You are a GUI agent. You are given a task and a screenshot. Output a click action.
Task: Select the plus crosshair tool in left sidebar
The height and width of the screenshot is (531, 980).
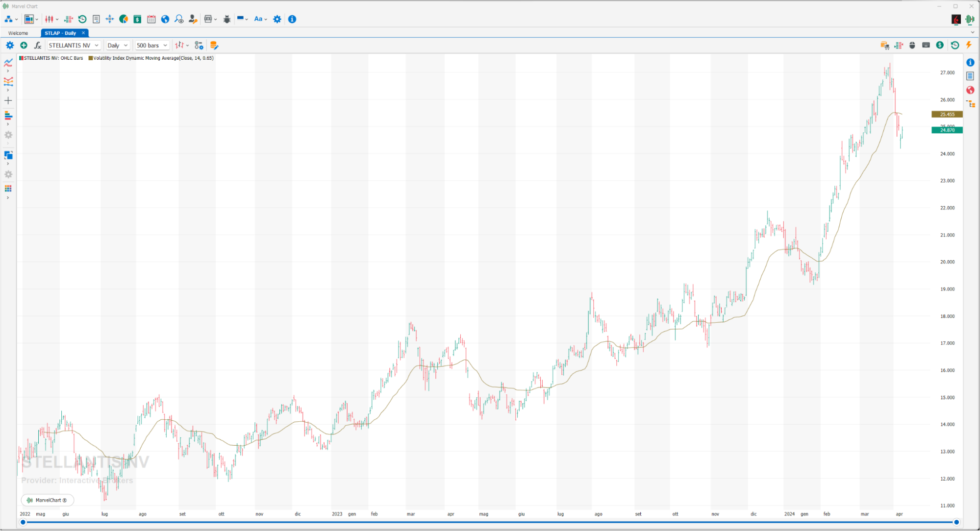click(8, 100)
